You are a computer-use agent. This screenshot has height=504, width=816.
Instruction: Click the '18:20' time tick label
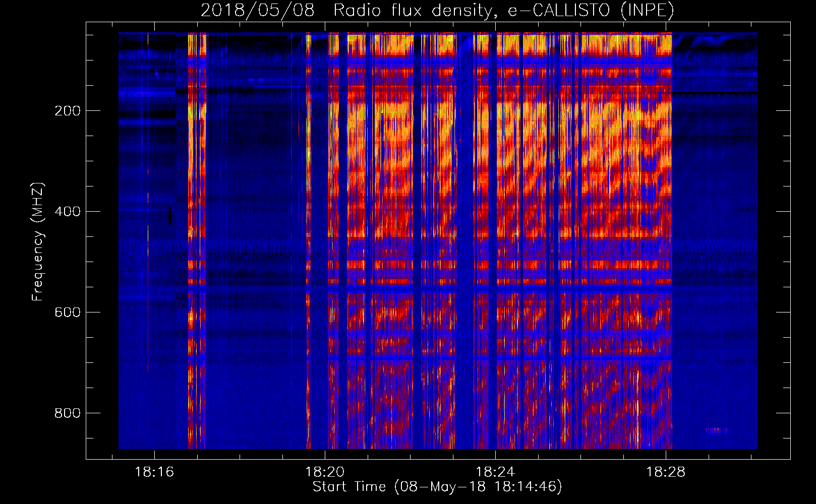pos(325,472)
